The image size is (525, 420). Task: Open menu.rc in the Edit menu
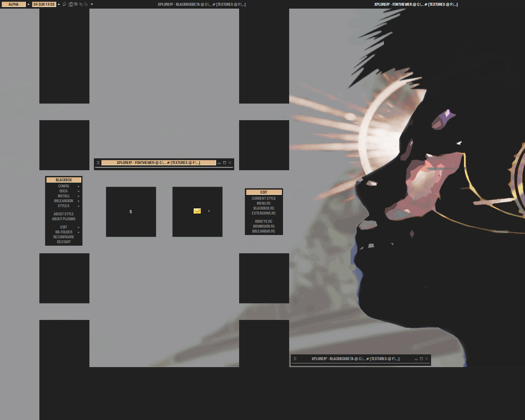pyautogui.click(x=264, y=203)
